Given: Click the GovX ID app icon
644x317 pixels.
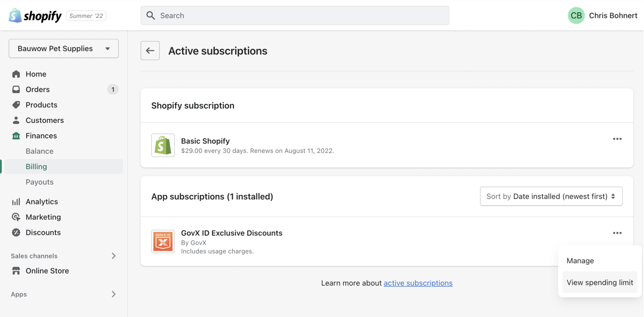Looking at the screenshot, I should (x=163, y=241).
